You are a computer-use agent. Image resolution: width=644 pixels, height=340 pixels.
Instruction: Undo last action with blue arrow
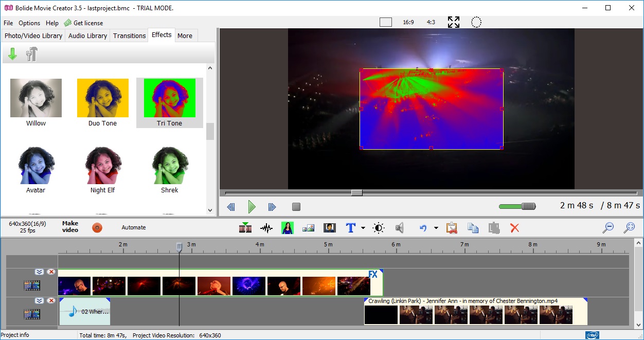(x=423, y=228)
